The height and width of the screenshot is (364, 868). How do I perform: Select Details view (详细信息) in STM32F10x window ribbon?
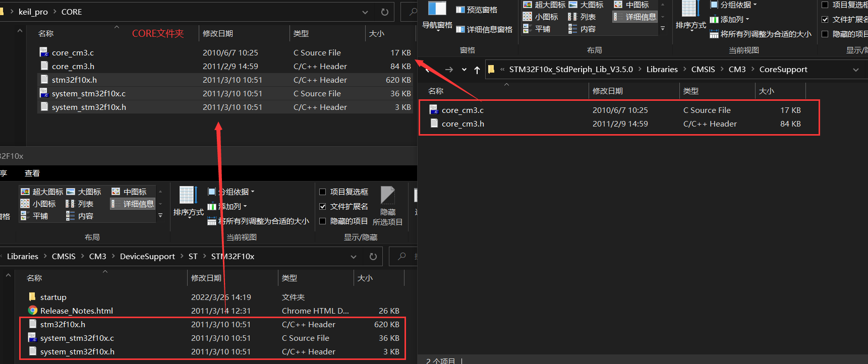[x=133, y=204]
